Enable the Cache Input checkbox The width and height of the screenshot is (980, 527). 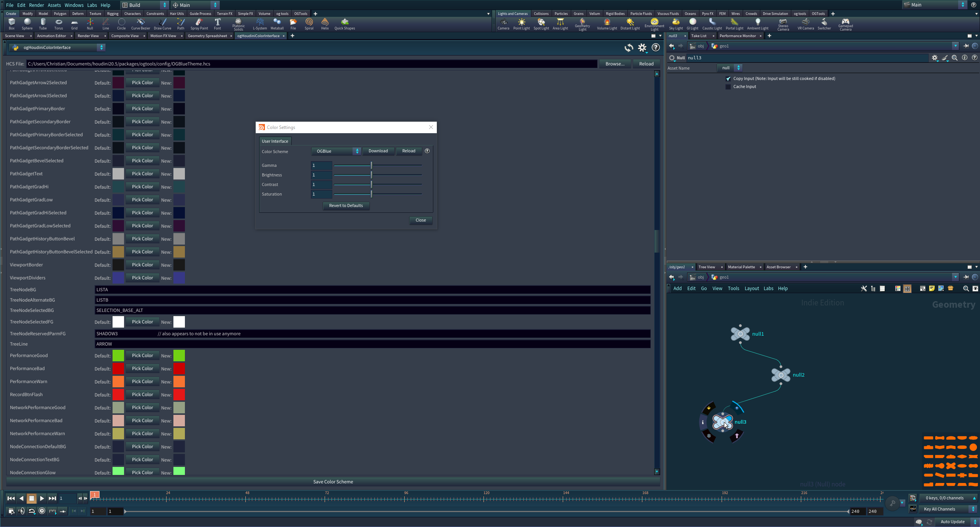coord(728,86)
